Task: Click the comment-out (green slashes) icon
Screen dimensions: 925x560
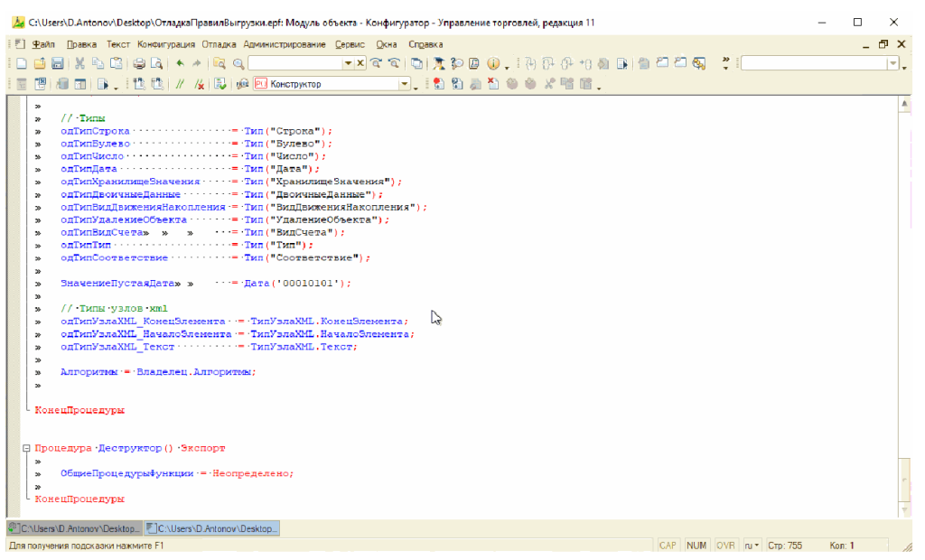Action: 180,84
